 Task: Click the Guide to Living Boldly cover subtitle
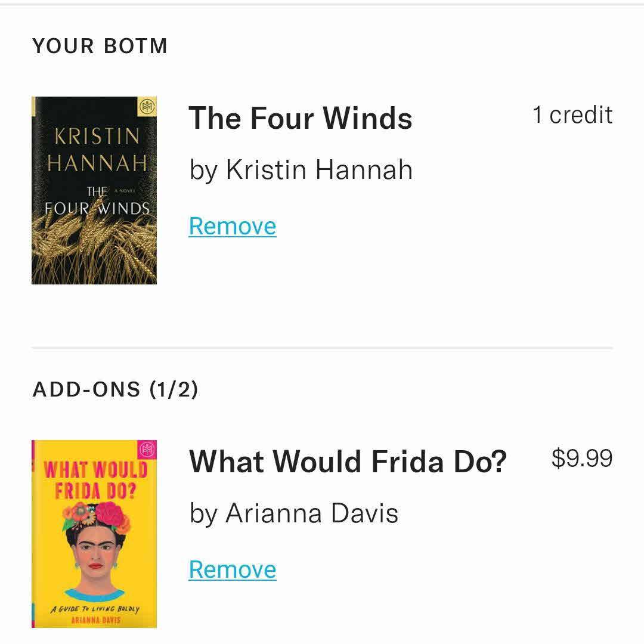click(x=94, y=609)
